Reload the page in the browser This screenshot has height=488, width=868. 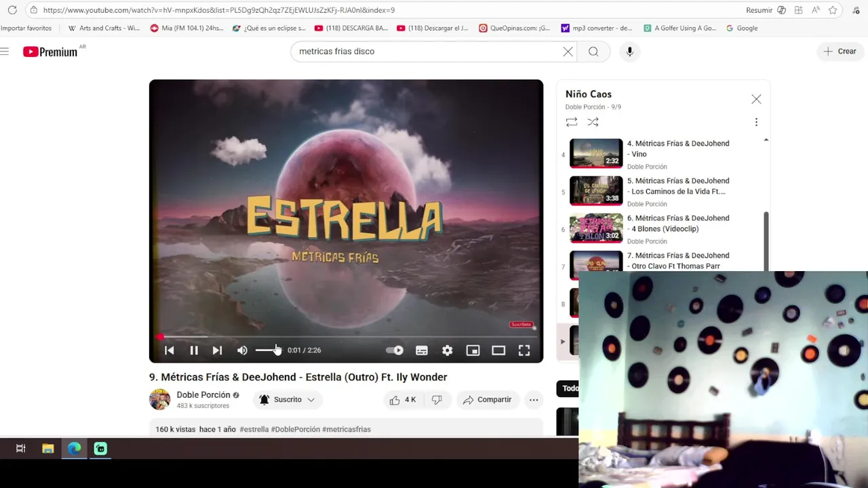click(x=12, y=10)
